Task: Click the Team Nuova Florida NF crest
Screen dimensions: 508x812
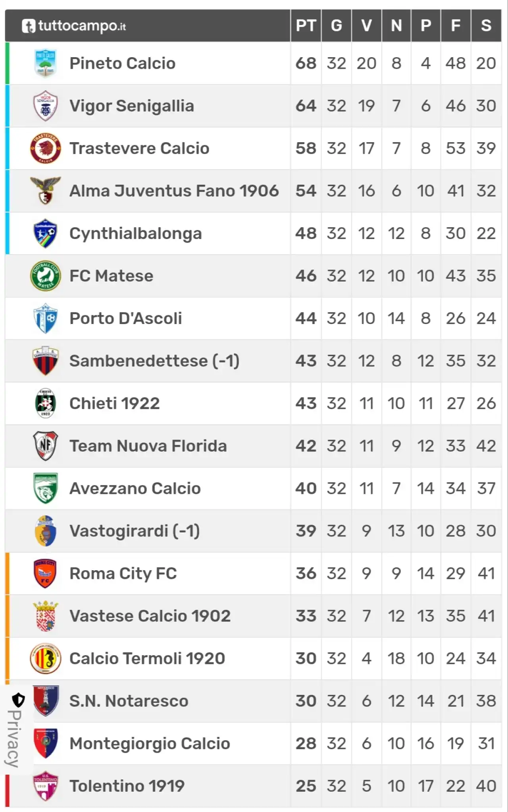Action: click(x=46, y=446)
